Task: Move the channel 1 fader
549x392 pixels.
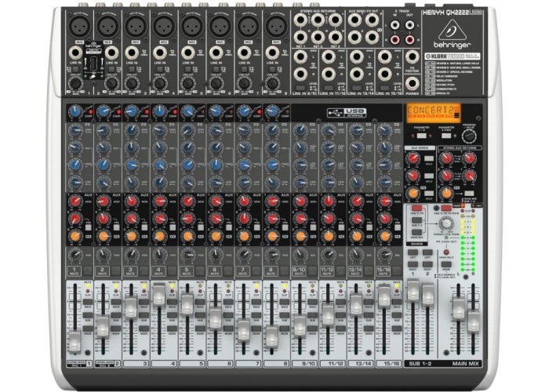Action: (75, 342)
